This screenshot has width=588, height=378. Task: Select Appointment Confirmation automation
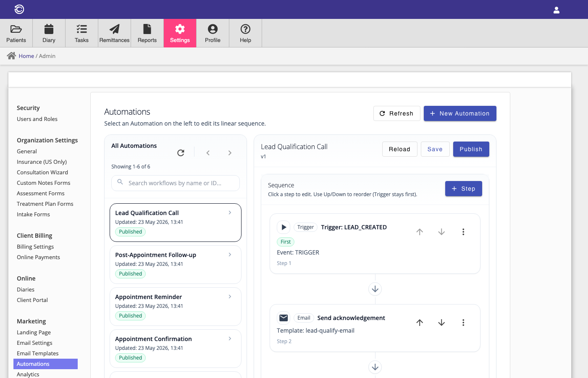(x=176, y=349)
